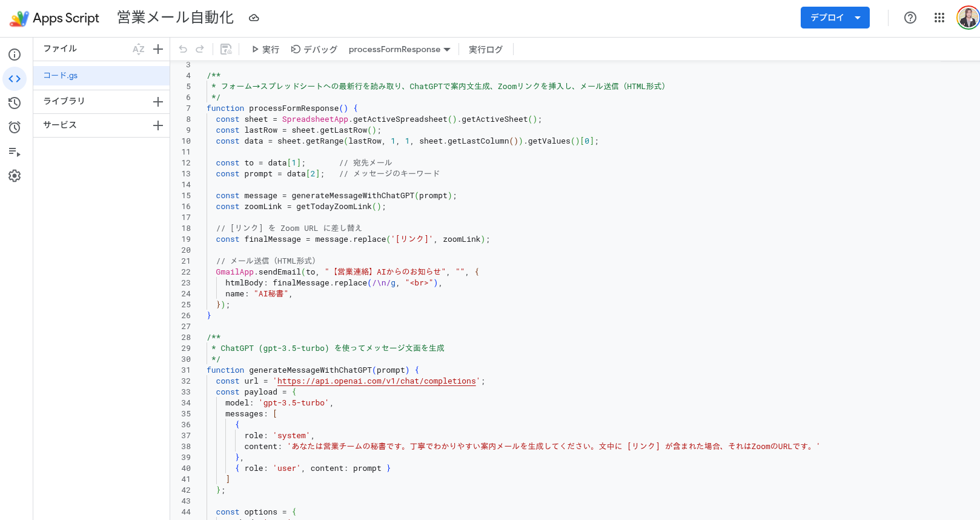Viewport: 980px width, 520px height.
Task: Click the ファイル section header
Action: click(60, 48)
